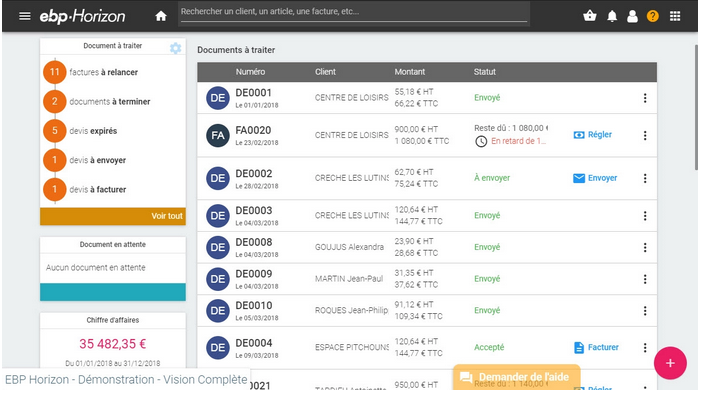704x394 pixels.
Task: Sort by the Montant column header
Action: point(409,72)
